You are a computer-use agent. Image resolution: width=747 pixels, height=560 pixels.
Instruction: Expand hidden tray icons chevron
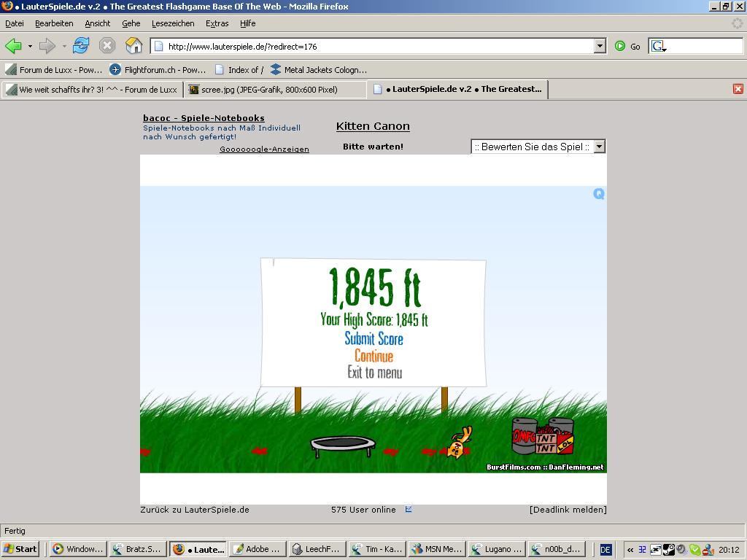(630, 550)
